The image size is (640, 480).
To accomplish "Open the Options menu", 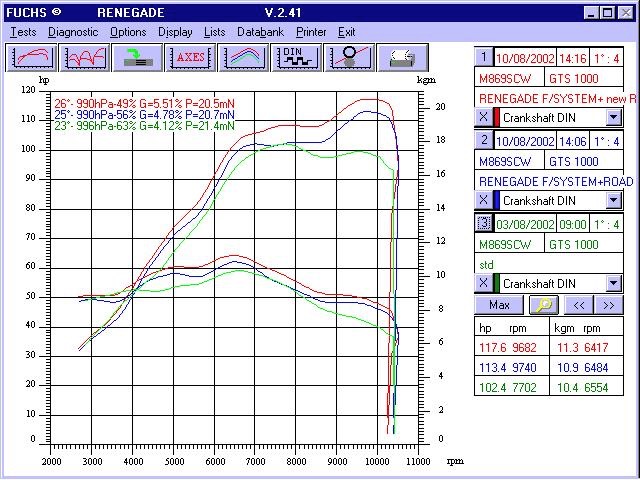I will click(128, 32).
